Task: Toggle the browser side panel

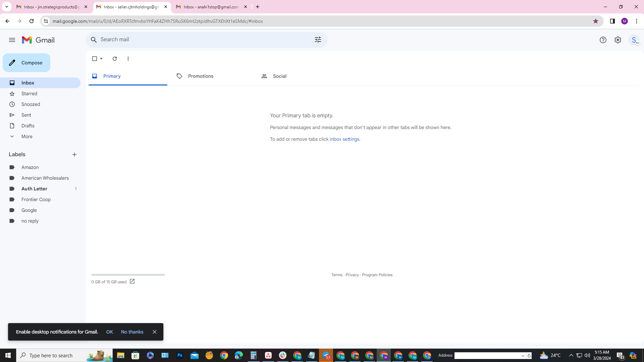Action: click(612, 21)
